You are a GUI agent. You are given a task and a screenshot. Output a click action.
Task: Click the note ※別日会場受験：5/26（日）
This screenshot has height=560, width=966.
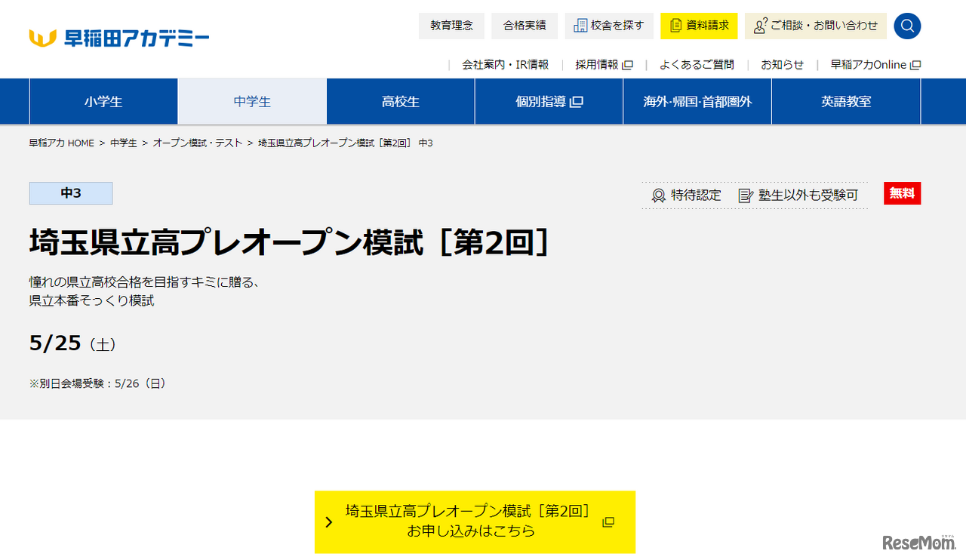[x=99, y=383]
